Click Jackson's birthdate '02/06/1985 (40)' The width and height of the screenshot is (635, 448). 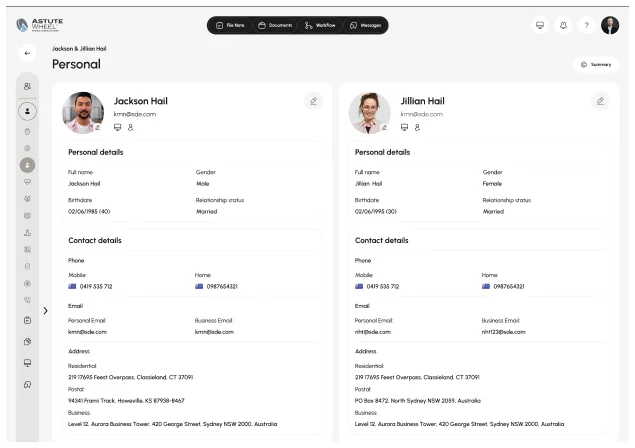pos(89,211)
